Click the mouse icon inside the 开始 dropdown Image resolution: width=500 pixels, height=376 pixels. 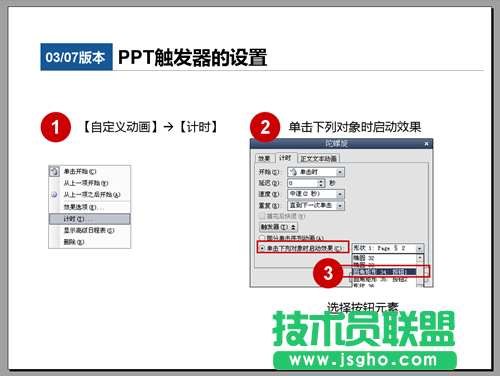click(293, 172)
